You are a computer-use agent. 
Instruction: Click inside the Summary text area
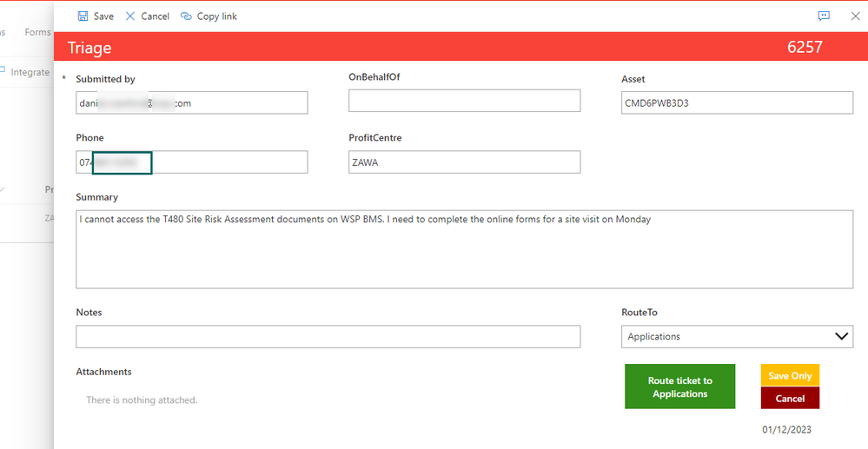465,249
